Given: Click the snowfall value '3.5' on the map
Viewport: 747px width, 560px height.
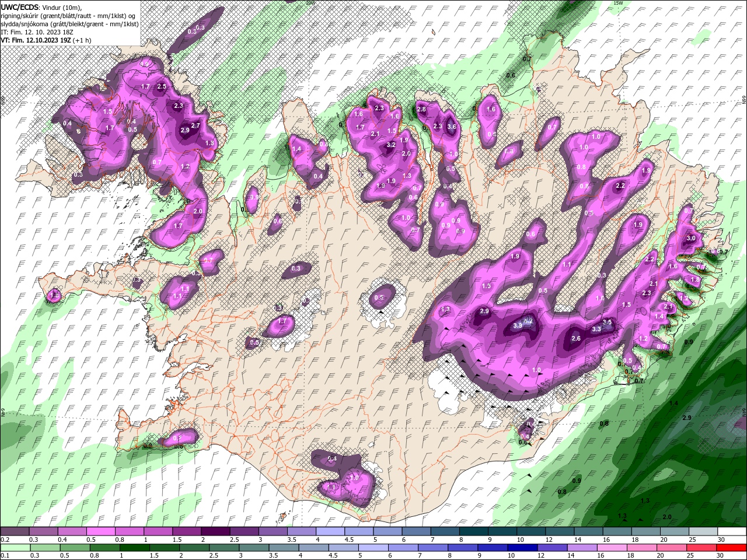Looking at the screenshot, I should click(607, 322).
